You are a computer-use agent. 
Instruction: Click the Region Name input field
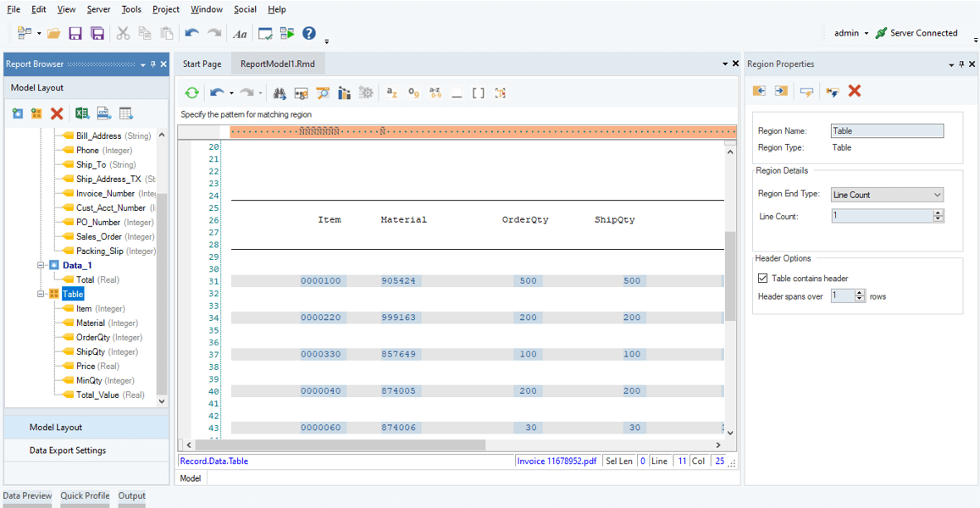887,131
